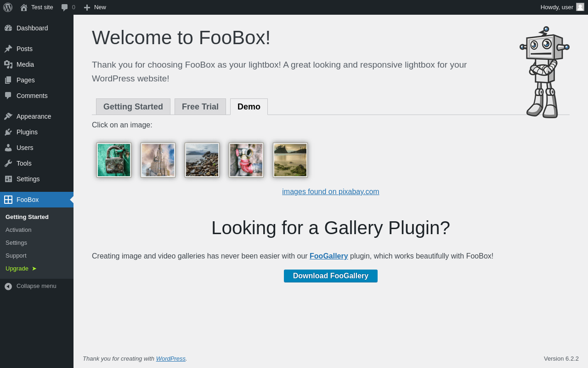Open the Test site home icon
The image size is (588, 368).
(24, 7)
